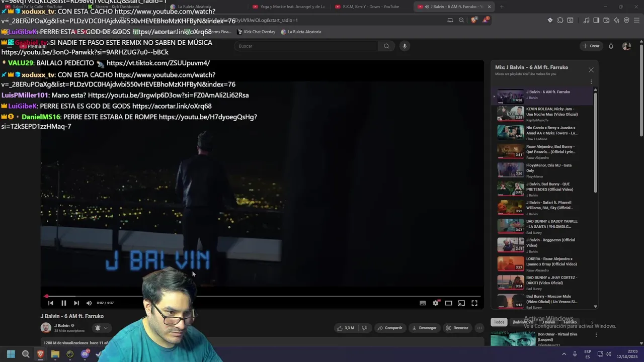Open a new browser tab

[502, 7]
